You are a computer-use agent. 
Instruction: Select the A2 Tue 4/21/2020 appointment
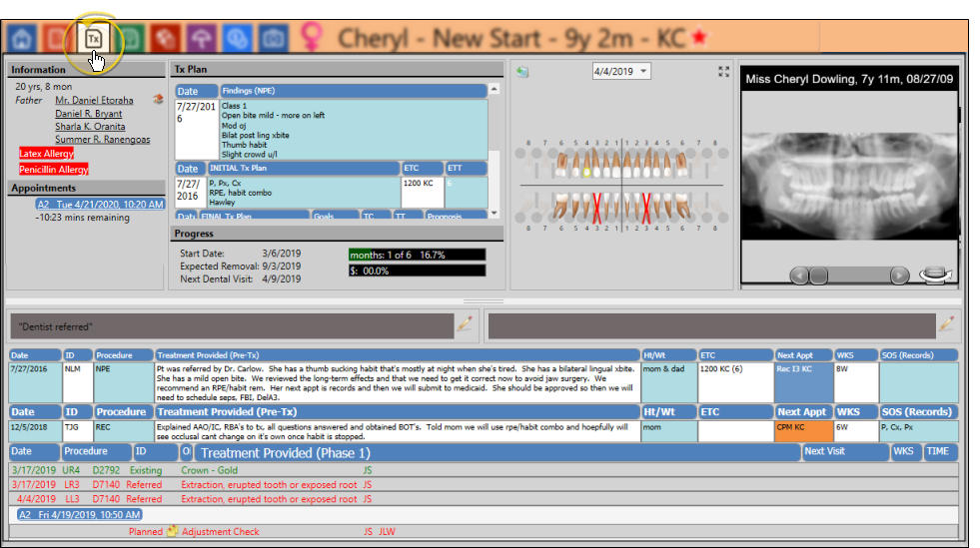coord(100,204)
